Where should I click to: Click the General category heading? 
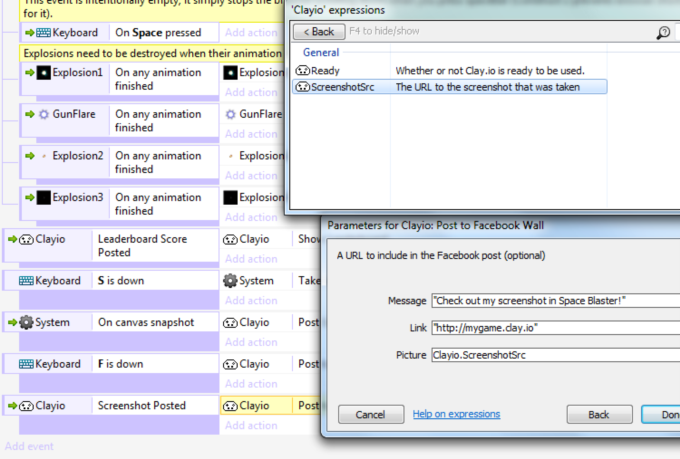(x=321, y=52)
